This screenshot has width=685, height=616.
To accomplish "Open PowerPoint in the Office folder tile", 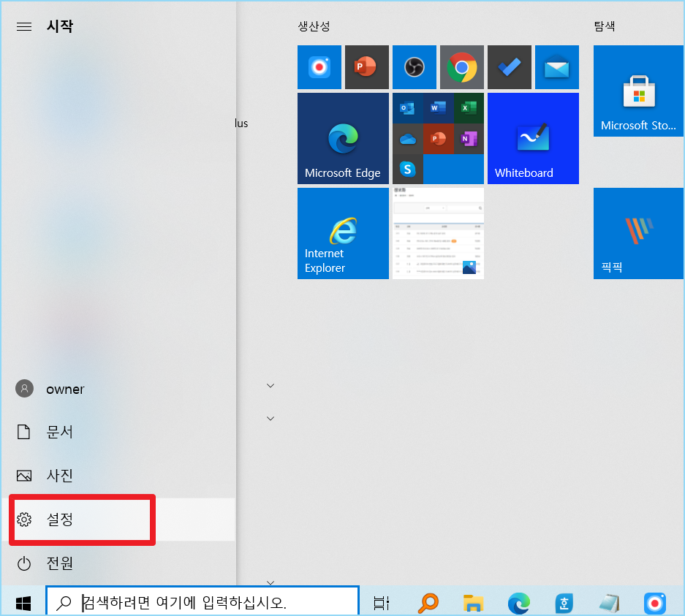I will pyautogui.click(x=438, y=139).
